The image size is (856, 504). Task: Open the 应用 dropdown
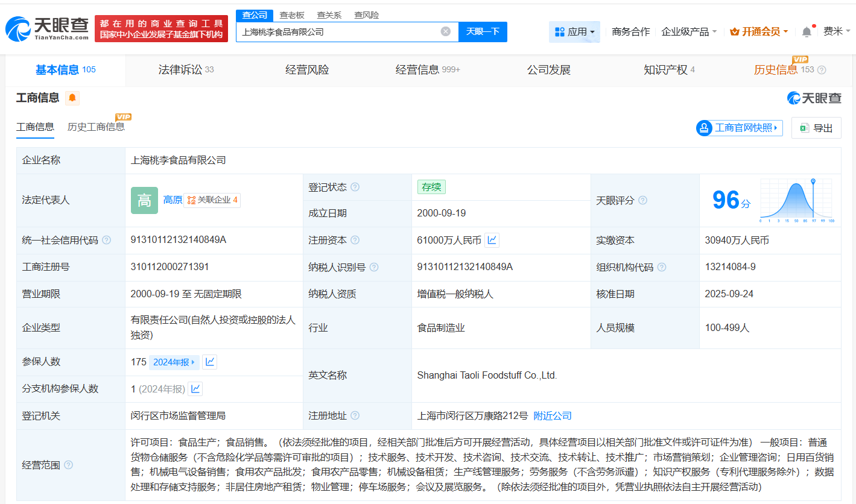click(x=574, y=31)
